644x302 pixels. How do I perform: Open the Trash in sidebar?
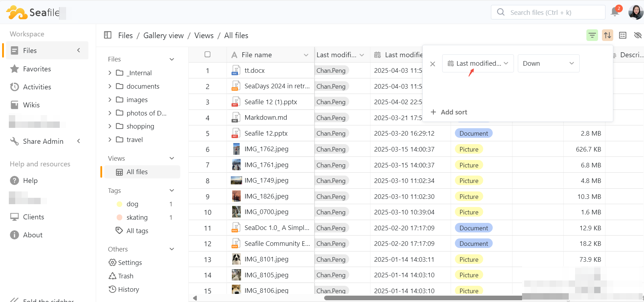coord(121,276)
